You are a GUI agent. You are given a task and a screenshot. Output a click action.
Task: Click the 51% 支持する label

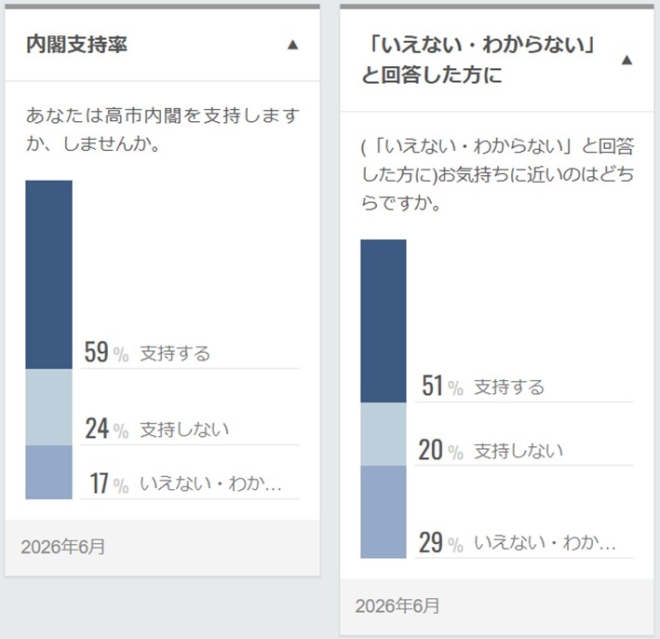[x=483, y=386]
